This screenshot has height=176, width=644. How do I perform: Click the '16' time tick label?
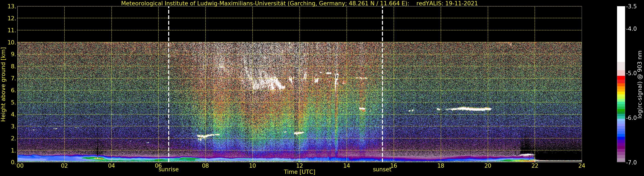(x=394, y=166)
